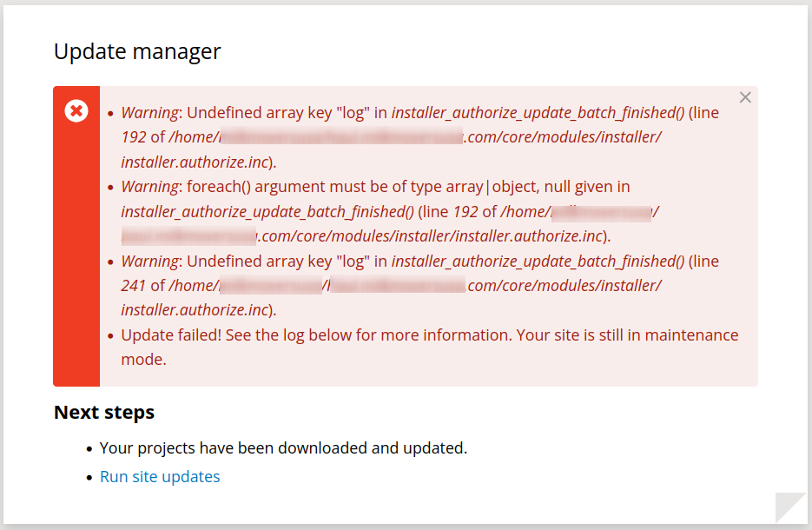Open the Run site updates link
This screenshot has width=812, height=530.
(160, 477)
